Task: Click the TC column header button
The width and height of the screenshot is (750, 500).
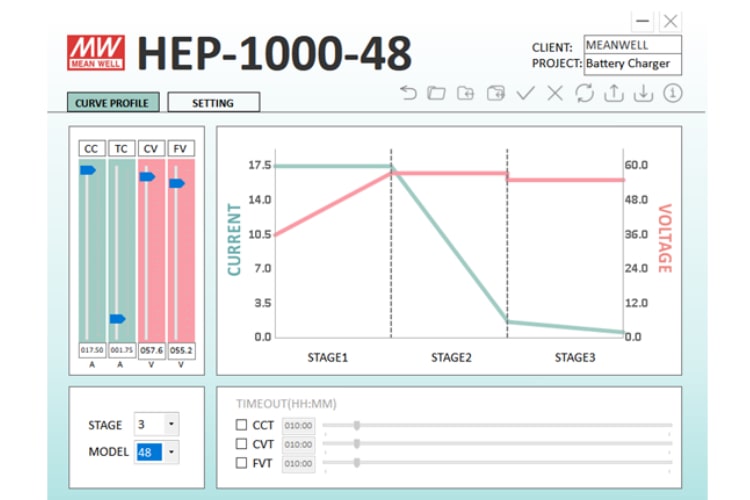Action: pos(121,149)
